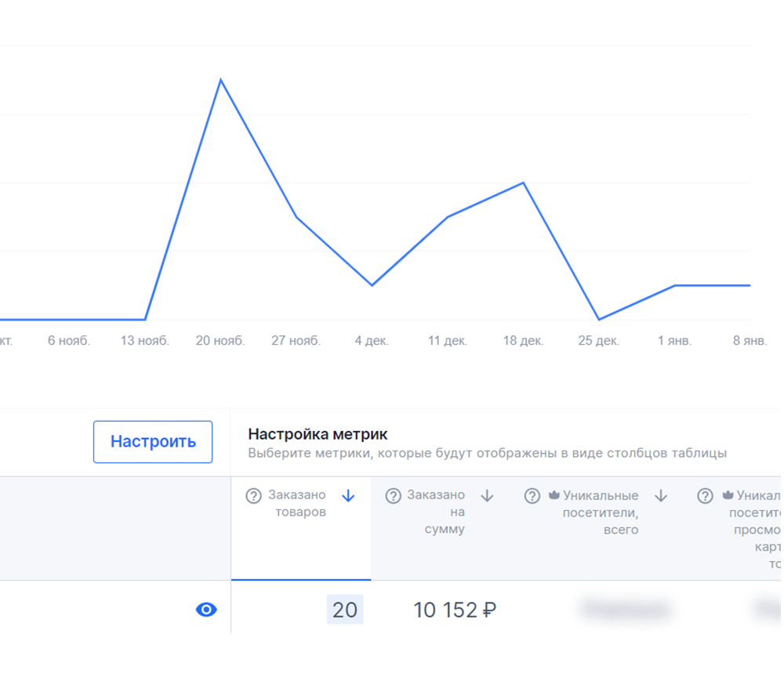Sort by Заказано товаров using the blue arrow
Screen dimensions: 784x688
pos(348,496)
